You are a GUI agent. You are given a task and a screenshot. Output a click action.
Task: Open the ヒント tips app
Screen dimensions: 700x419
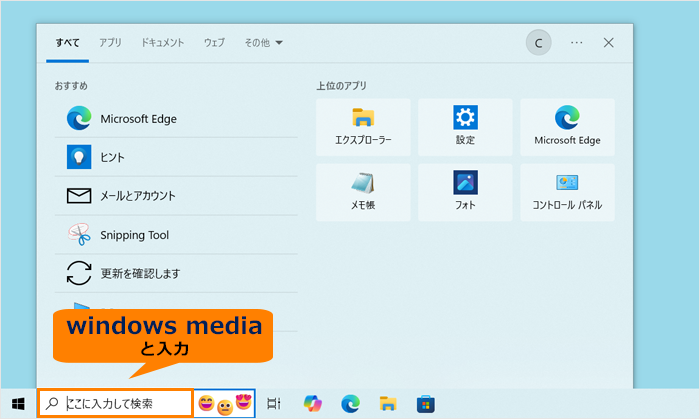(x=176, y=157)
